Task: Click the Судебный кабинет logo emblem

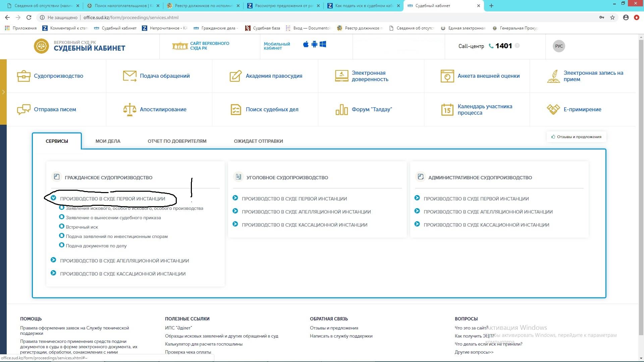Action: (41, 46)
